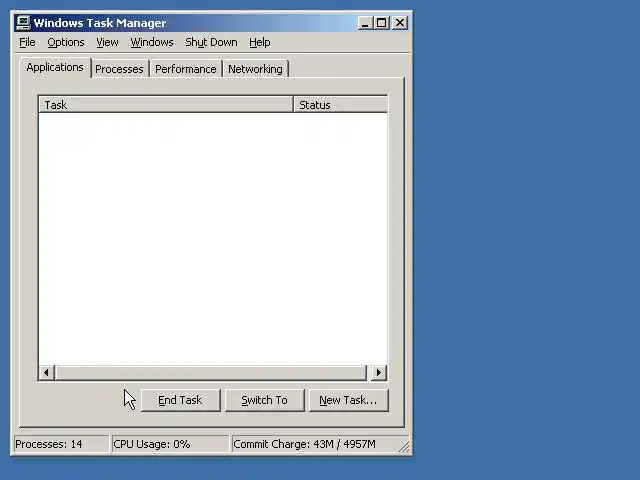Close the Task Manager window
The height and width of the screenshot is (480, 640).
tap(400, 23)
